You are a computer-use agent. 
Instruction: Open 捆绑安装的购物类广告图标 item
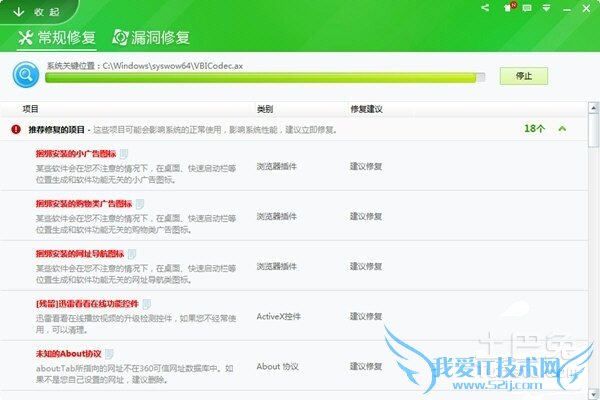pyautogui.click(x=84, y=204)
